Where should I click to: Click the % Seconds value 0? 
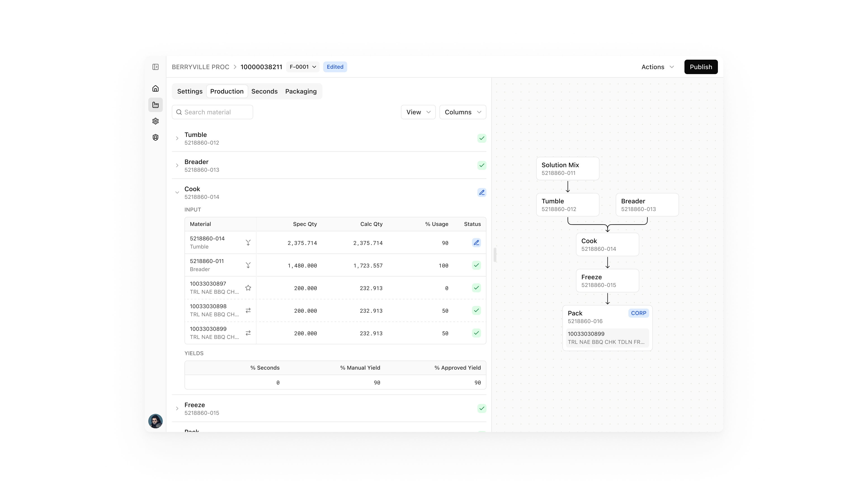pyautogui.click(x=278, y=382)
